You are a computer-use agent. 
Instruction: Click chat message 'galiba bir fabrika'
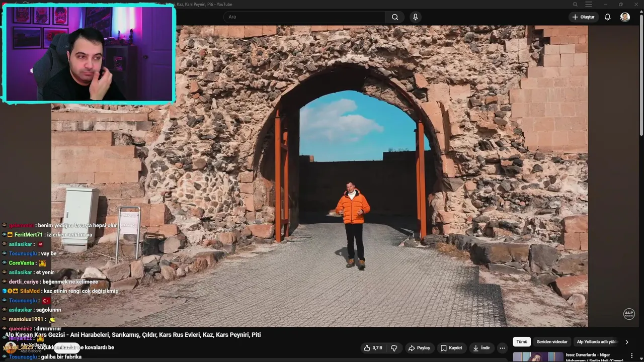[x=61, y=357]
